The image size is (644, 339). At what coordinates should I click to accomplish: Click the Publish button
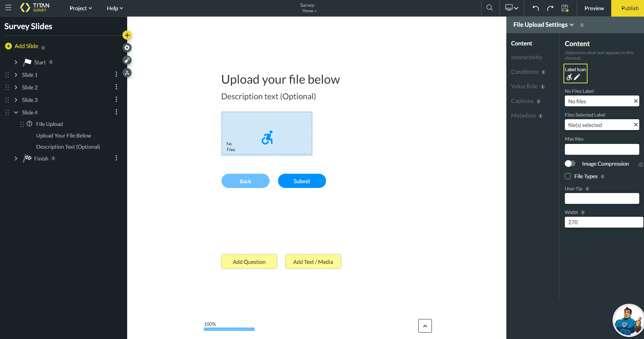click(629, 8)
